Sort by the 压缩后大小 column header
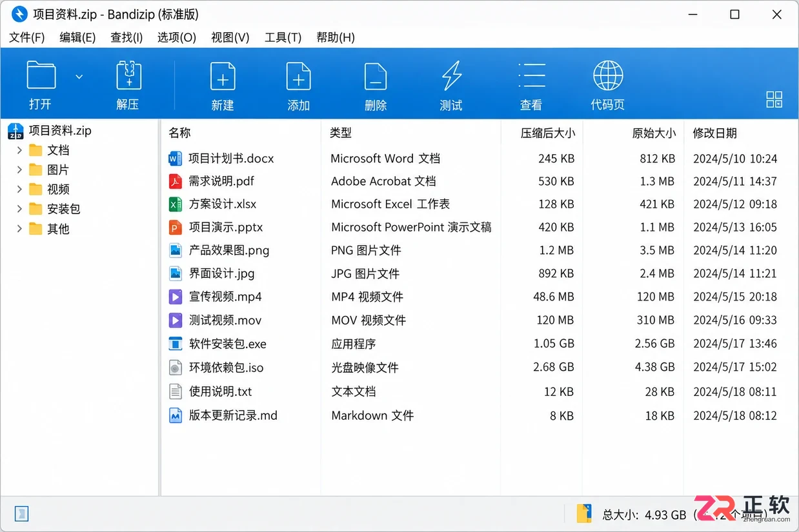The height and width of the screenshot is (532, 799). (548, 133)
